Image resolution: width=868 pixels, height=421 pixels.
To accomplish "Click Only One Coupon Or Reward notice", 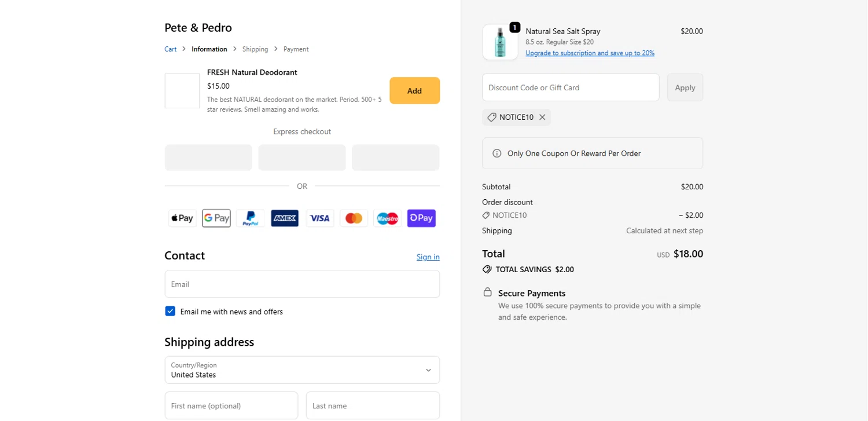I will pyautogui.click(x=593, y=153).
